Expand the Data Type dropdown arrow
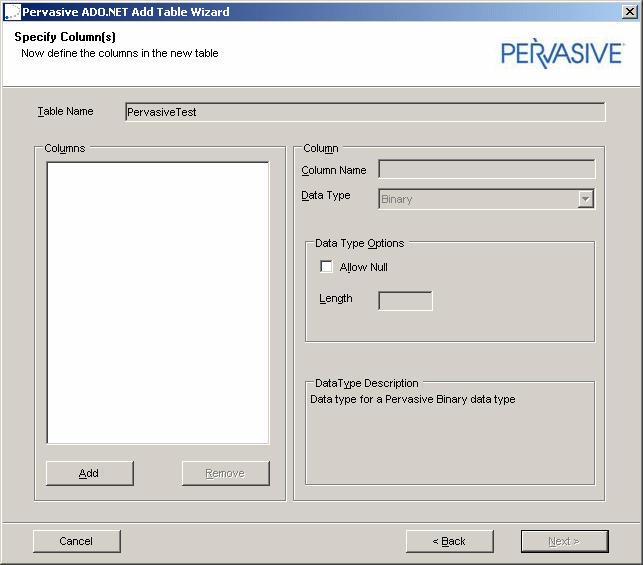The height and width of the screenshot is (565, 643). tap(586, 199)
